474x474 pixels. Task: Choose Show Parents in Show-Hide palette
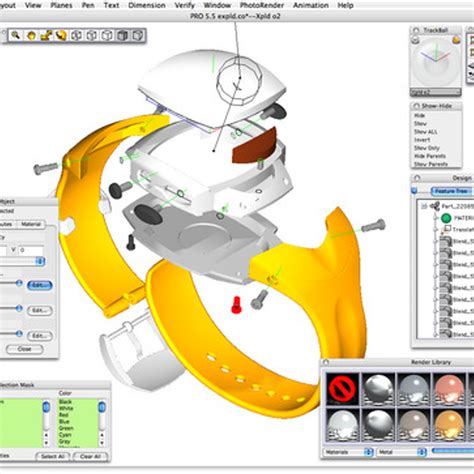431,164
